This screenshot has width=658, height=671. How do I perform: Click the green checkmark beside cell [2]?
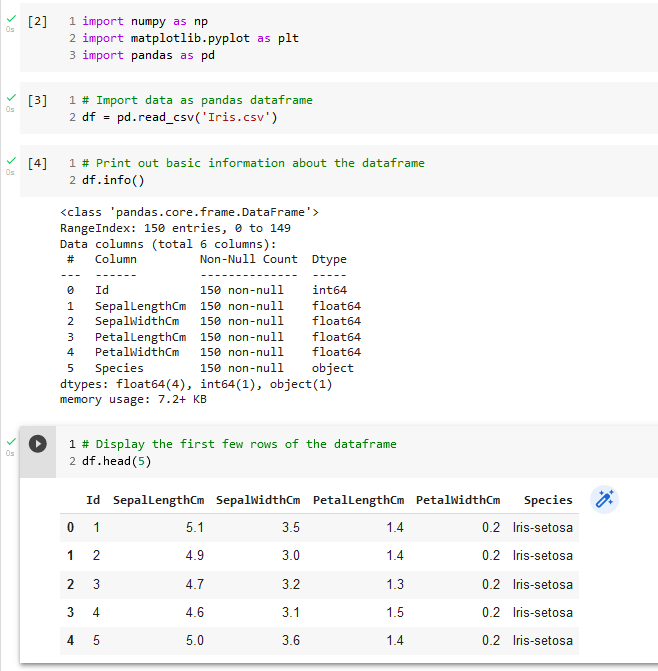[11, 18]
